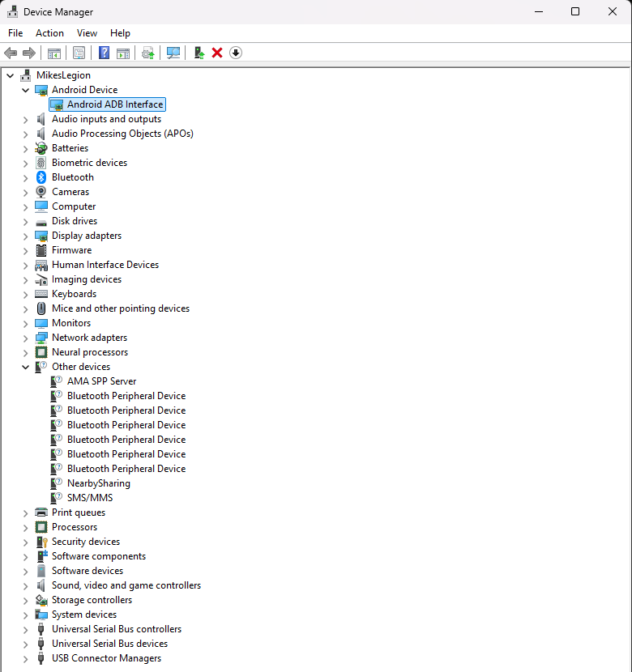Select the Computer category label
The height and width of the screenshot is (672, 632).
pyautogui.click(x=74, y=206)
